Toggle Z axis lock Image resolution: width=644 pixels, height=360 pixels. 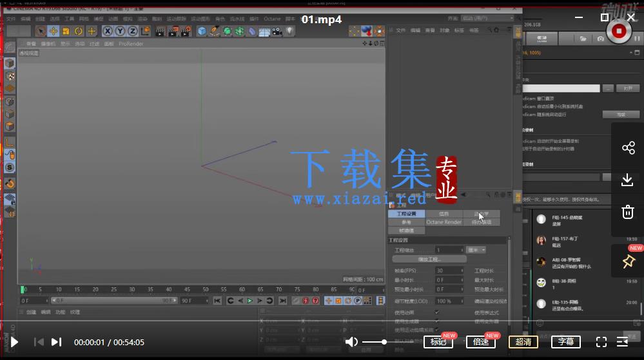(x=133, y=31)
